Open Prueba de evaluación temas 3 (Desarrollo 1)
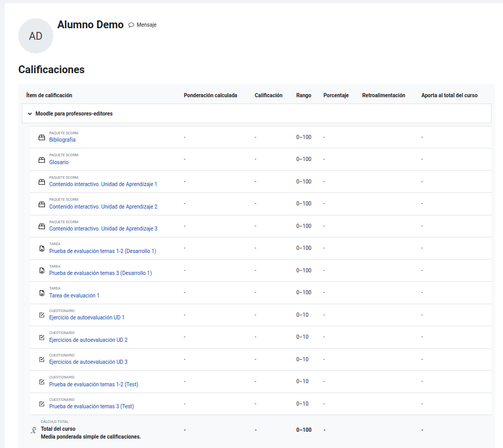The image size is (503, 448). click(x=100, y=273)
